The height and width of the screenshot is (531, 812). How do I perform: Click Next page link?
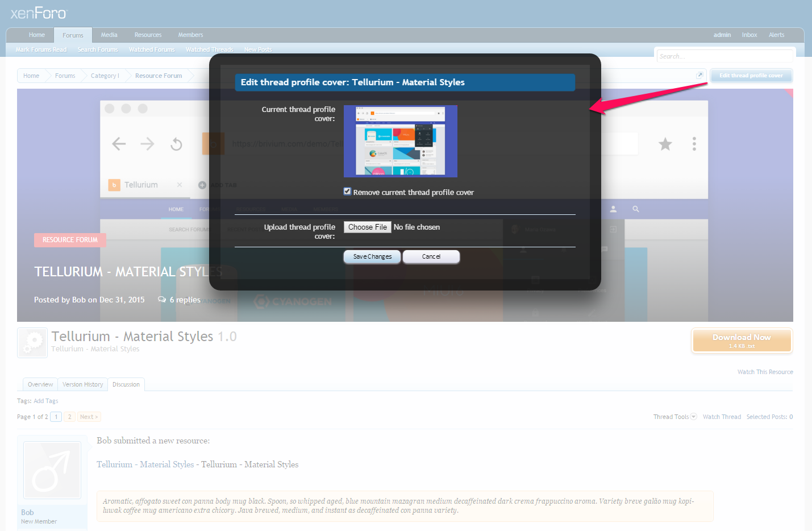point(89,417)
